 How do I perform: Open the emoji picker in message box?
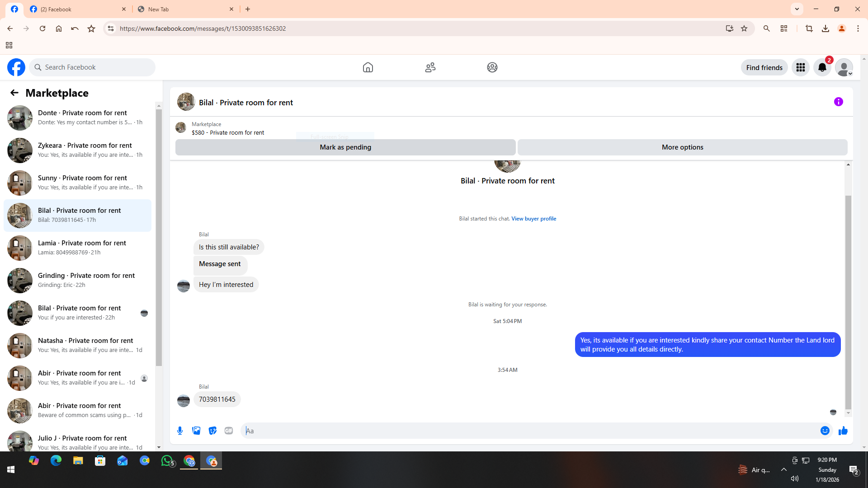point(825,431)
